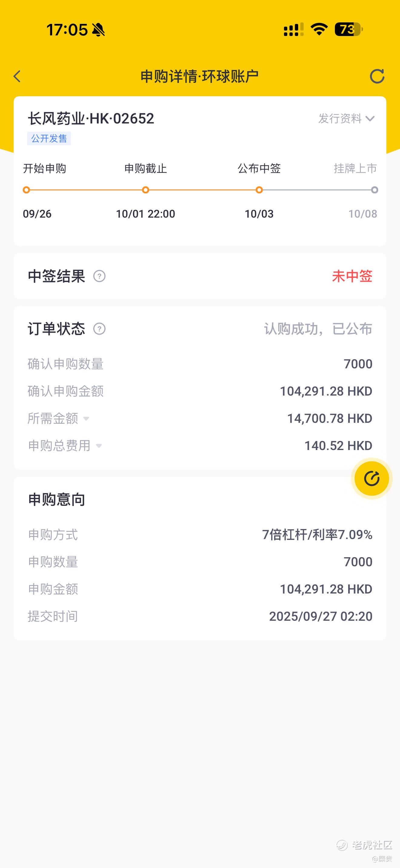Image resolution: width=400 pixels, height=868 pixels.
Task: Tap the 公开发售 tag
Action: coord(49,139)
